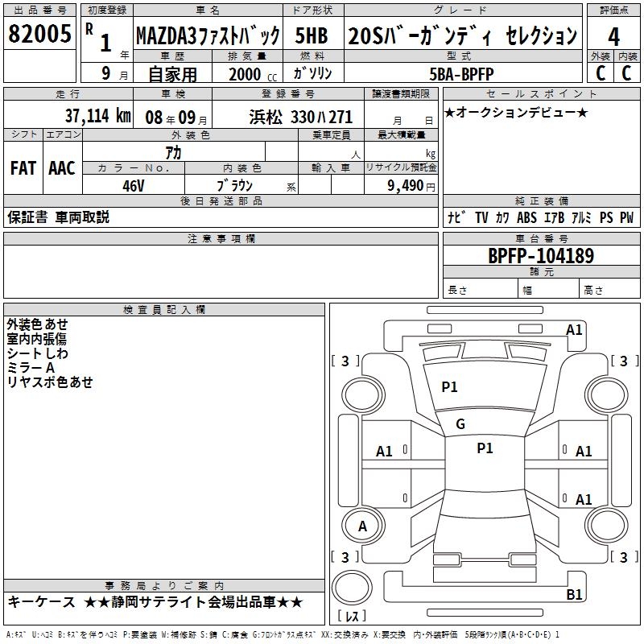Click the office notice キーケース 静岡サテライト会場出品車
The height and width of the screenshot is (644, 644).
coord(155,602)
